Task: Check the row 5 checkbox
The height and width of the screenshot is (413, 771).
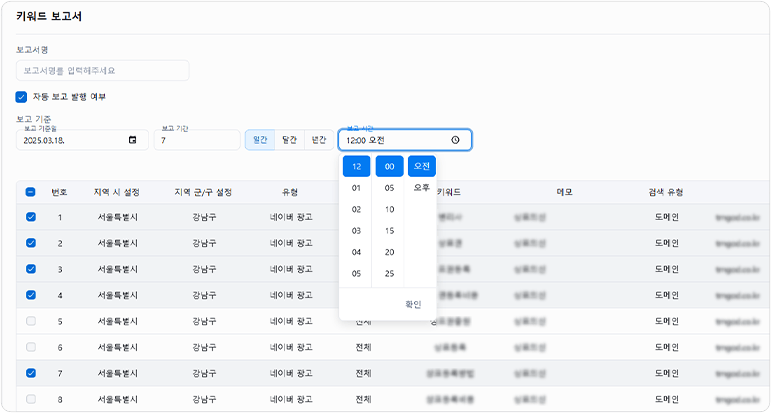Action: [30, 321]
